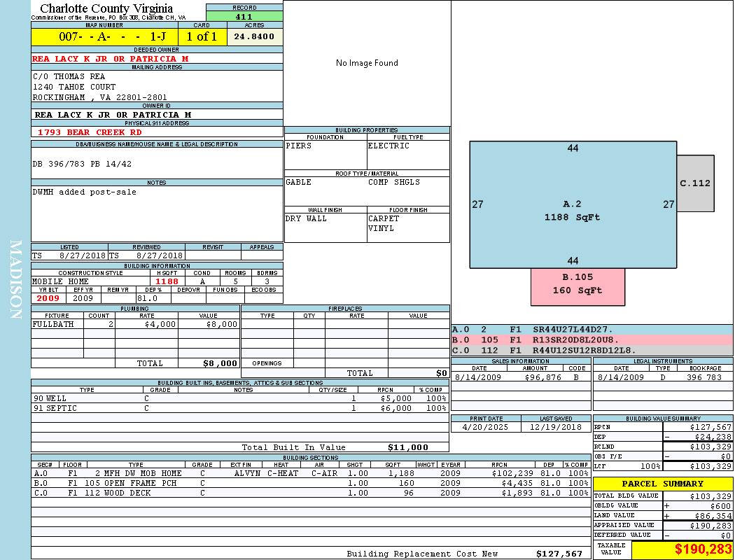Click the 'No Image Found' photo placeholder
Screen dimensions: 735x560
coord(367,63)
